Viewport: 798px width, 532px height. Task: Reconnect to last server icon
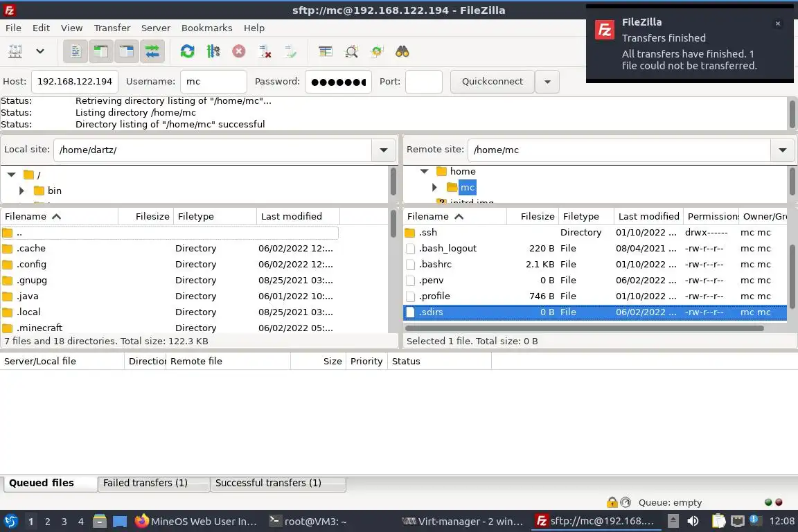pos(290,51)
